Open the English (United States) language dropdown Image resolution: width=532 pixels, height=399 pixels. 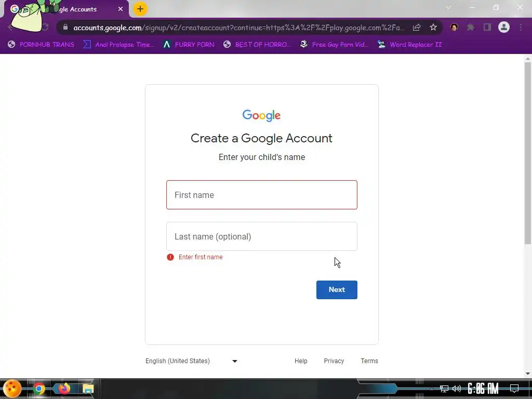191,361
